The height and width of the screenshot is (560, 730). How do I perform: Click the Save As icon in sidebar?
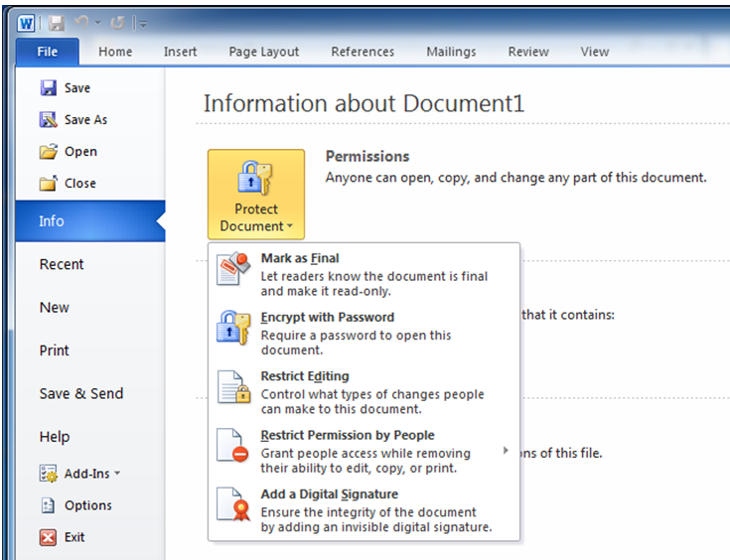point(49,119)
